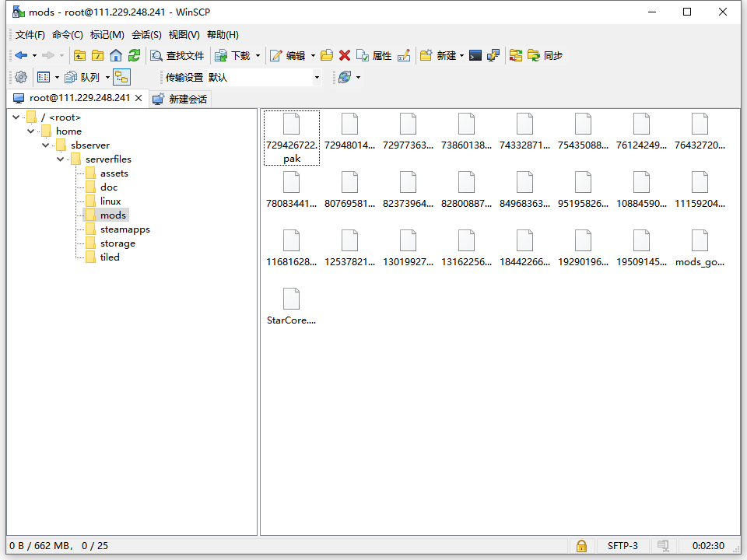
Task: Open in PuTTY icon
Action: (x=493, y=56)
